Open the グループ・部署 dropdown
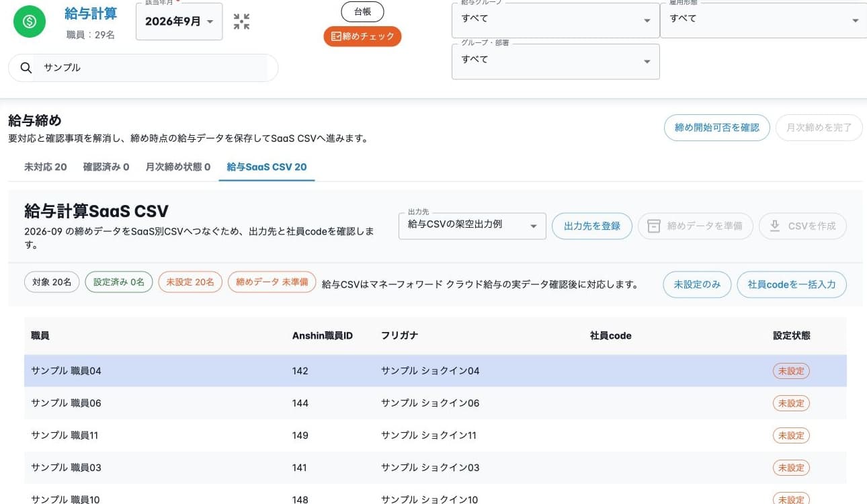 [555, 61]
